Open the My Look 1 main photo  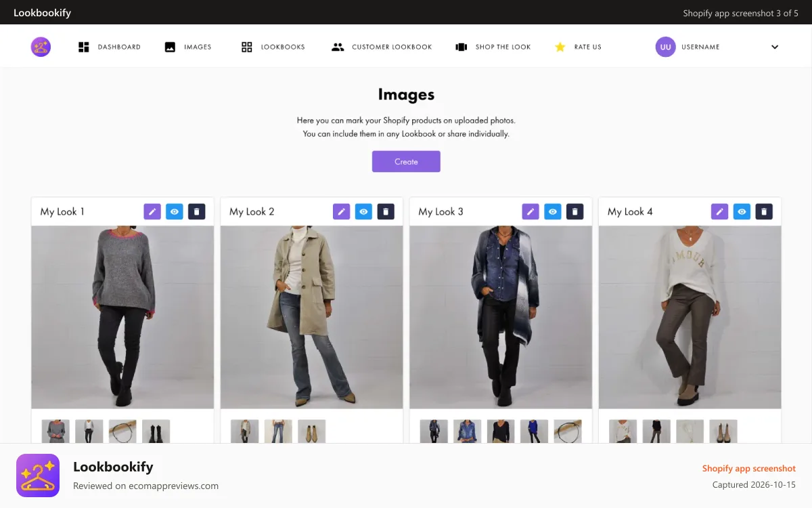(122, 317)
